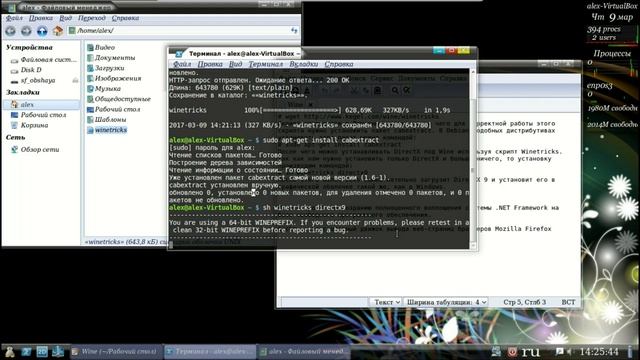Click the /home/alex/ path field
Image resolution: width=640 pixels, height=360 pixels.
point(182,31)
